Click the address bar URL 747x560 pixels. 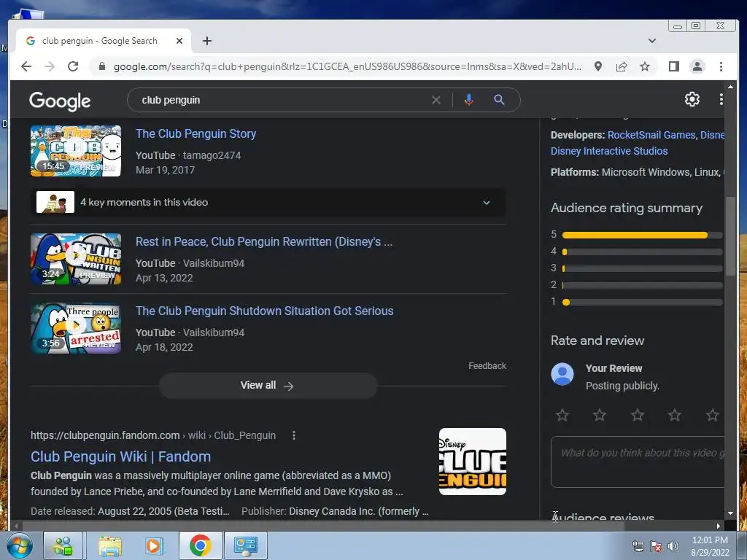coord(347,66)
